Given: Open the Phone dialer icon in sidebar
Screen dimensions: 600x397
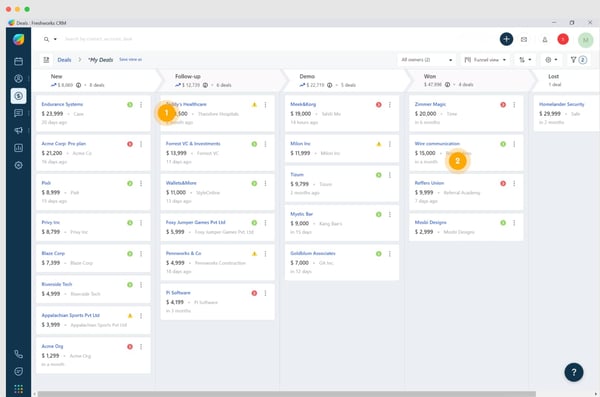Looking at the screenshot, I should pos(18,354).
